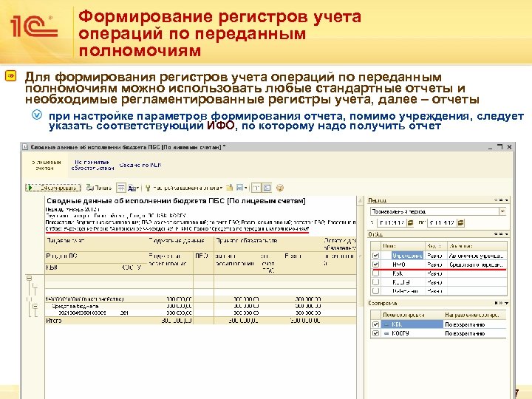Screen dimensions: 532x399
Task: Click the save diskette icon in toolbar
Action: (x=239, y=188)
